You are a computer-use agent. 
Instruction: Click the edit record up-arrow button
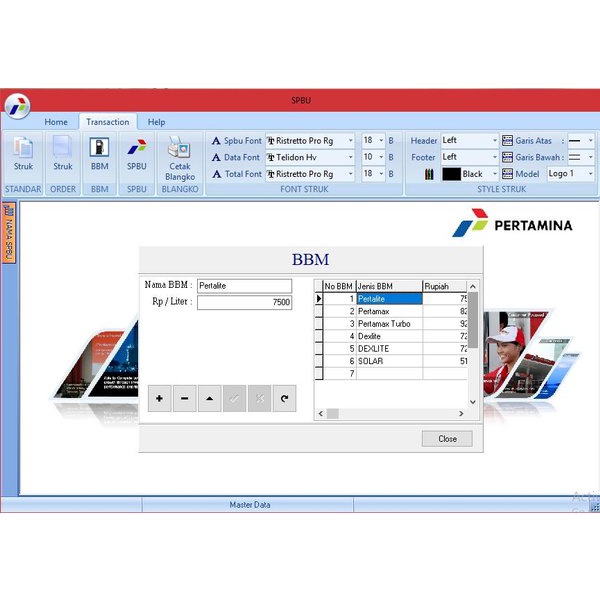(209, 398)
